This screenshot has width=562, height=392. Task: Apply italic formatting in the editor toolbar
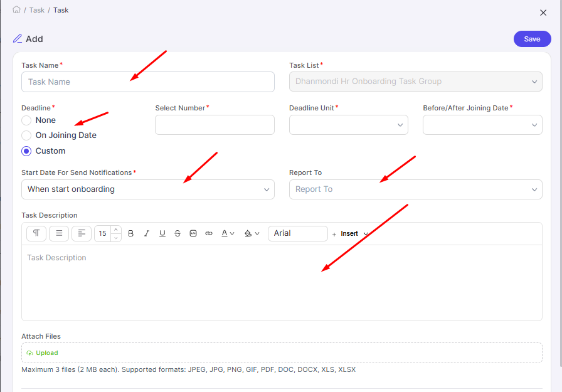tap(146, 233)
